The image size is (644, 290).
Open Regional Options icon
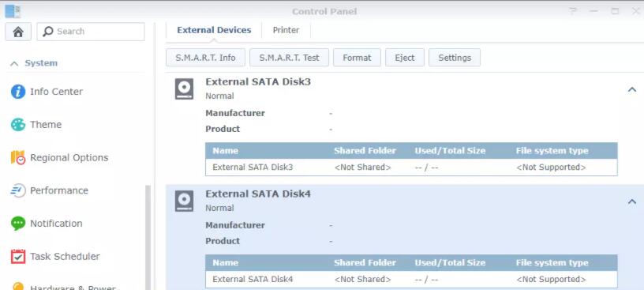tap(18, 157)
